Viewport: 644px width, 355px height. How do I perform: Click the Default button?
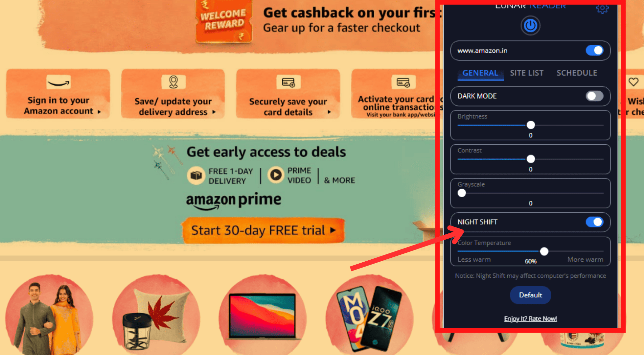pos(530,295)
